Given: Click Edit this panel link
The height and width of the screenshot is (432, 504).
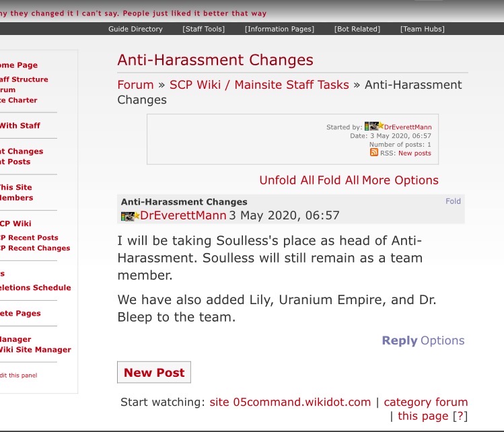Looking at the screenshot, I should pos(18,375).
